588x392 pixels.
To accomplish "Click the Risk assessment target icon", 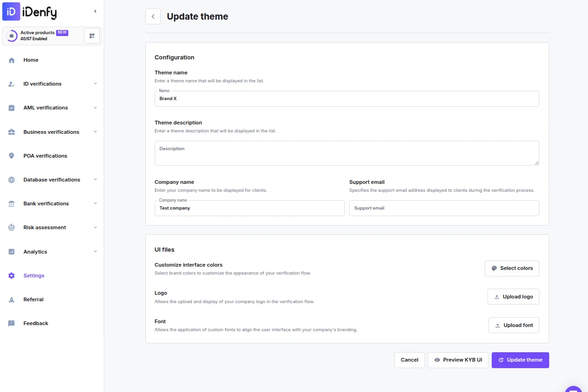I will coord(12,228).
